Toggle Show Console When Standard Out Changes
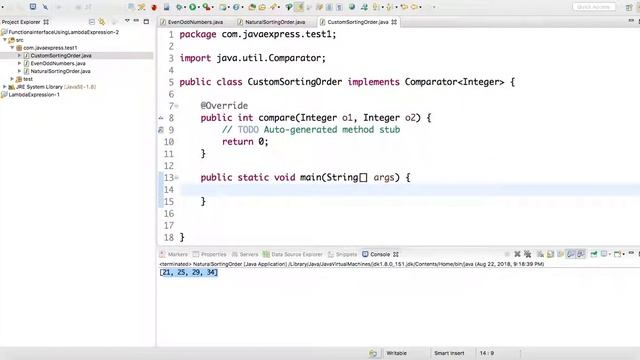Viewport: 640px width, 360px height. 570,254
